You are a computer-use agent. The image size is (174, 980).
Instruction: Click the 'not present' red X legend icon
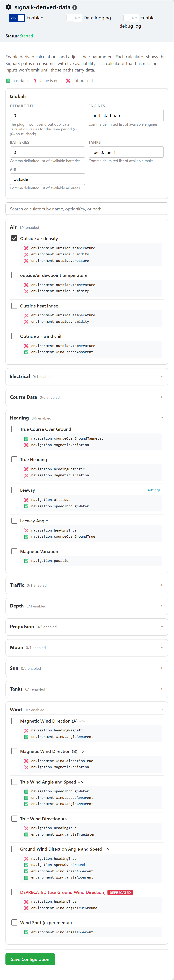click(x=68, y=81)
